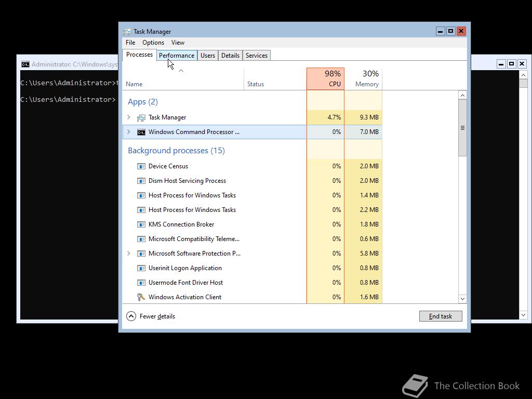Switch to the Performance tab

(x=177, y=56)
